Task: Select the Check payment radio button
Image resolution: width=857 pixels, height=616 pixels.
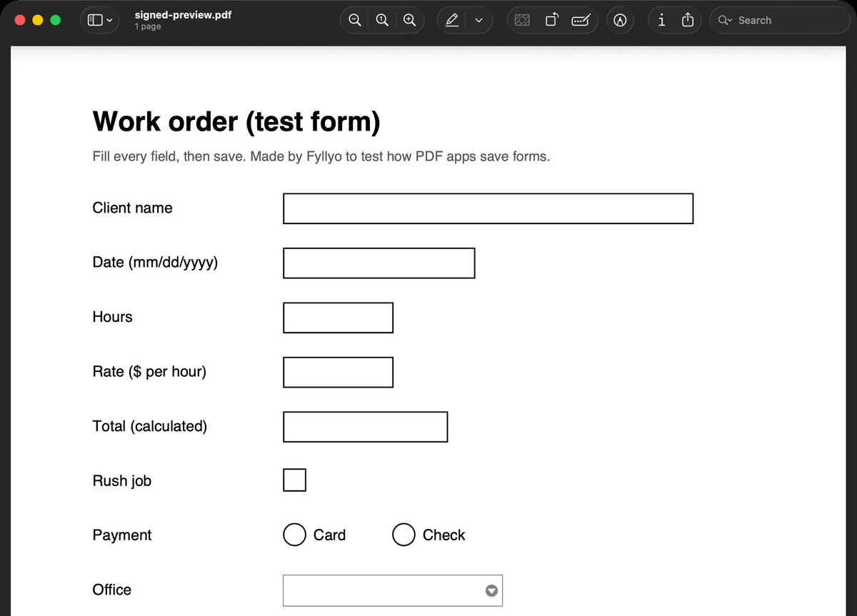Action: [404, 535]
